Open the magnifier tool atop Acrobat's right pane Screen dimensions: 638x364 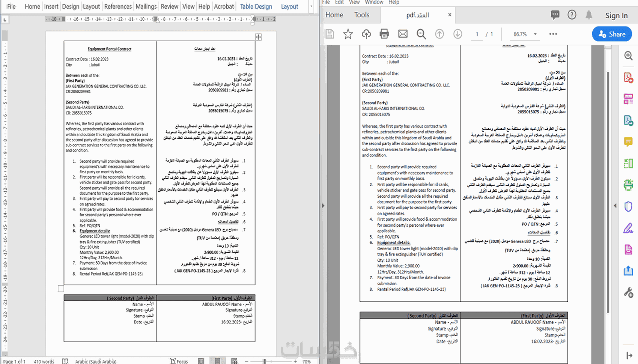(628, 56)
